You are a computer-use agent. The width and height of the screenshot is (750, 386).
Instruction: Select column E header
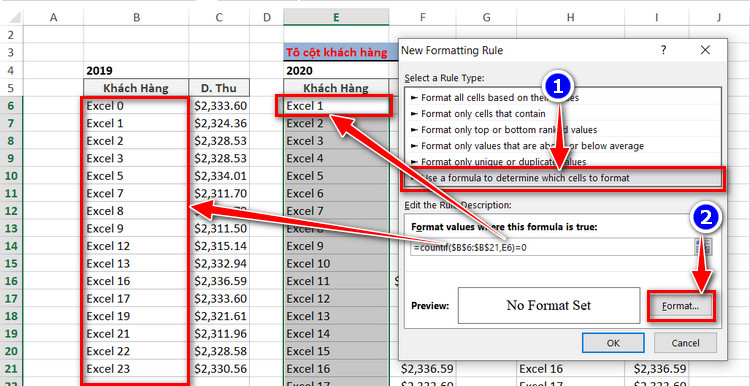336,18
